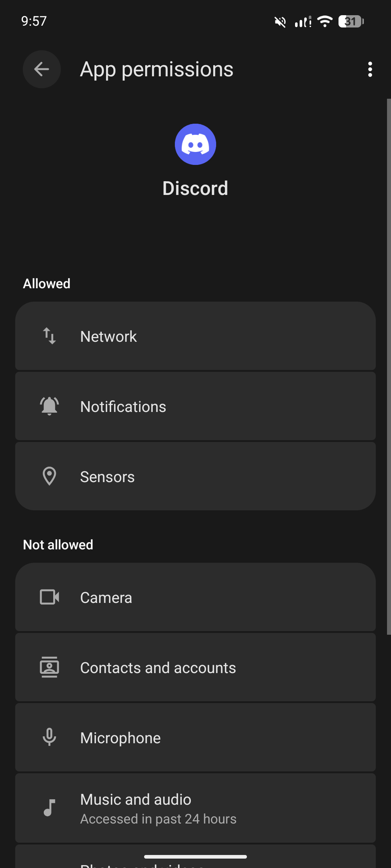Tap the battery indicator in status bar
Image resolution: width=391 pixels, height=868 pixels.
point(351,22)
